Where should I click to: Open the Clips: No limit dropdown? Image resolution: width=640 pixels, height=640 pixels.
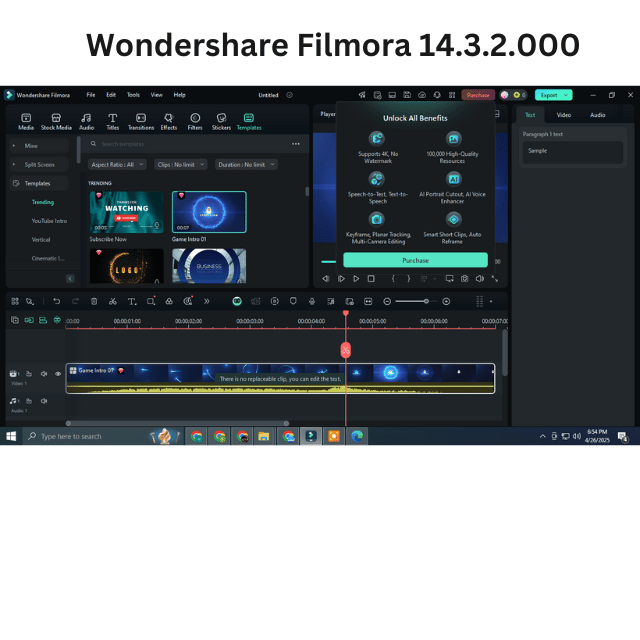pyautogui.click(x=181, y=164)
